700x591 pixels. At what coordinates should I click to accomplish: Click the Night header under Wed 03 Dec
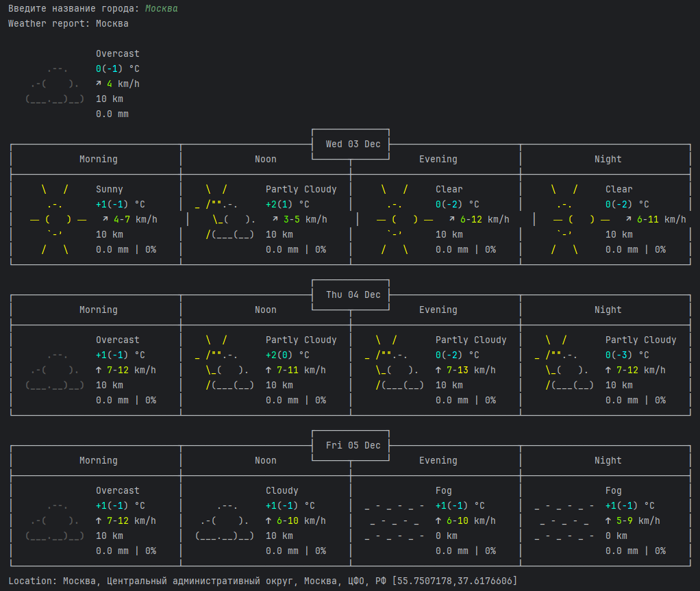[x=608, y=160]
